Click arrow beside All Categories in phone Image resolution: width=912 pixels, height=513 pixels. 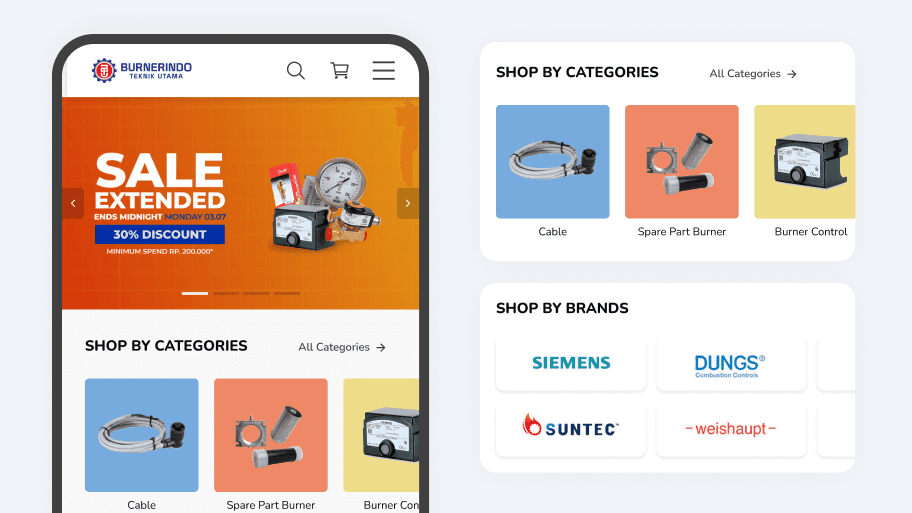381,347
